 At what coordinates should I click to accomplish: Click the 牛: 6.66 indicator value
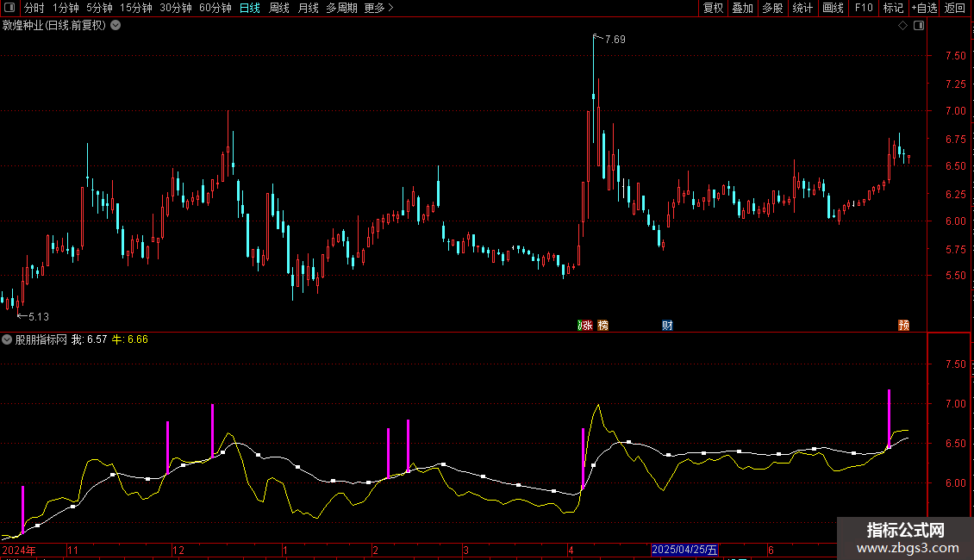tap(130, 339)
